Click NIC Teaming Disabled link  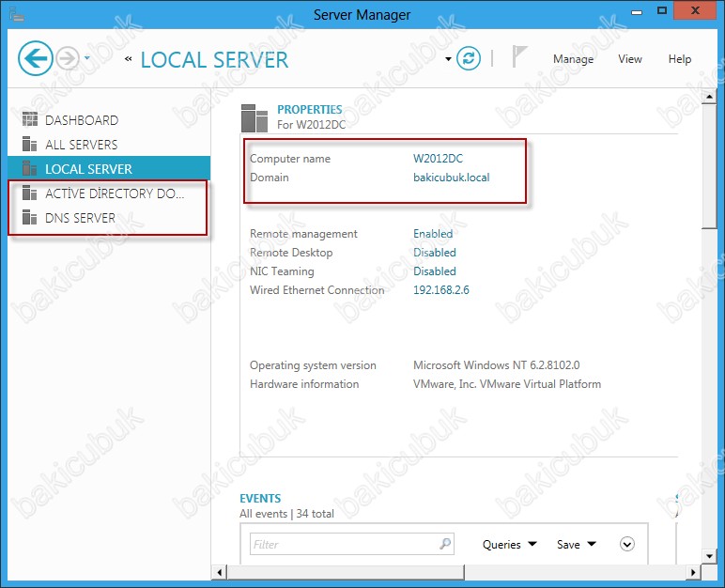point(435,271)
